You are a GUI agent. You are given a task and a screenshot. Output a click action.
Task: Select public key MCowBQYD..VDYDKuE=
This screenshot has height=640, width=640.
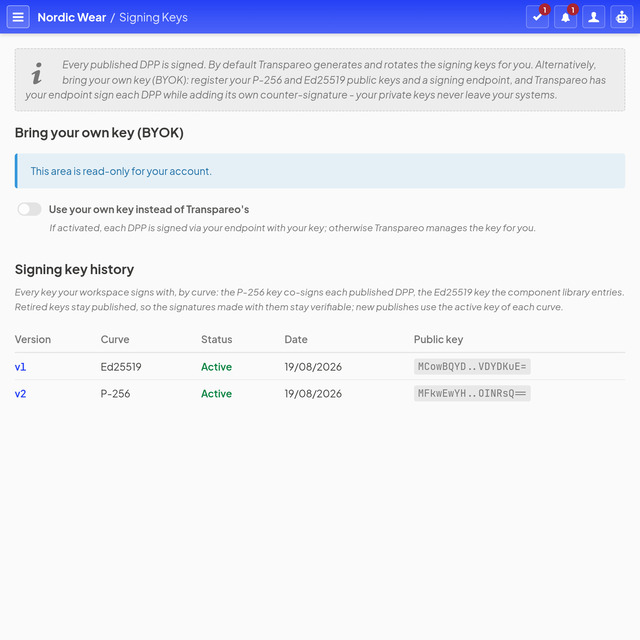pyautogui.click(x=472, y=367)
